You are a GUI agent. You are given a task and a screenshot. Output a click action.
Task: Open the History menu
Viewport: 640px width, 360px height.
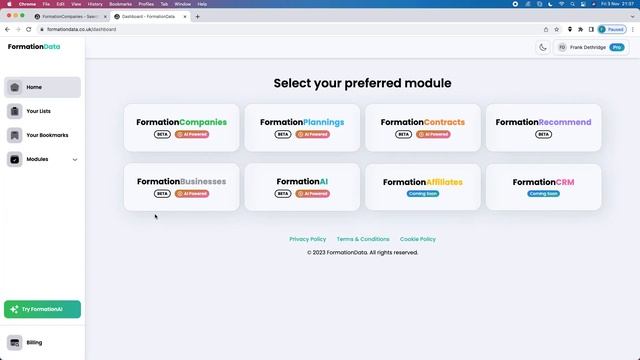pyautogui.click(x=95, y=4)
